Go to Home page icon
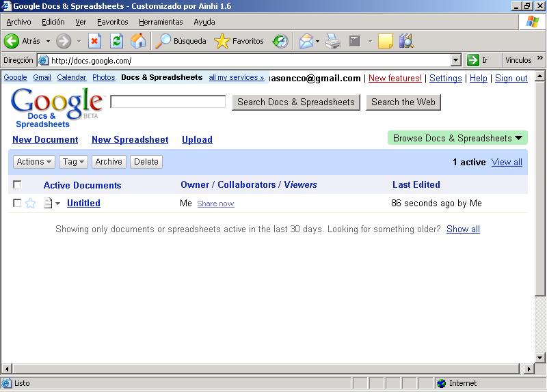Image resolution: width=547 pixels, height=392 pixels. [x=138, y=41]
